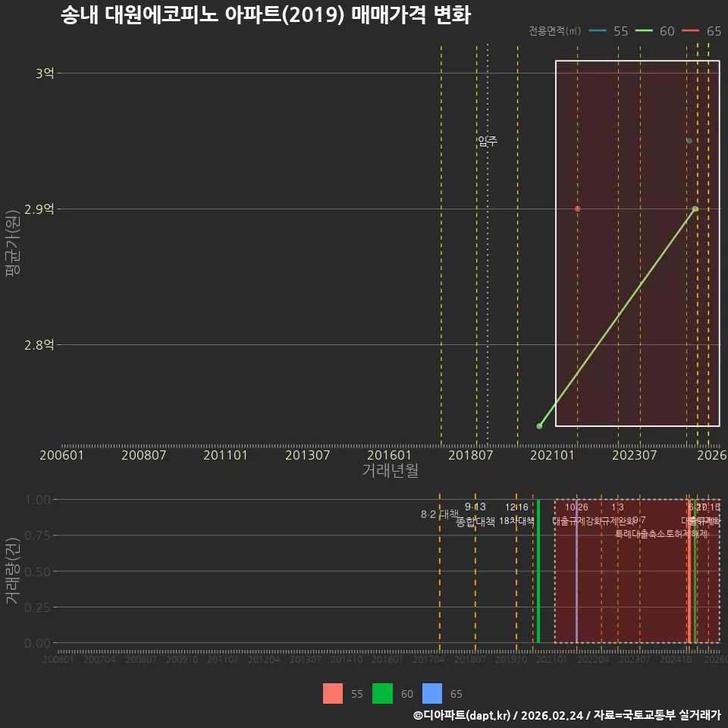This screenshot has height=728, width=728.
Task: Click 202410 on the volume chart x-axis
Action: (x=676, y=659)
